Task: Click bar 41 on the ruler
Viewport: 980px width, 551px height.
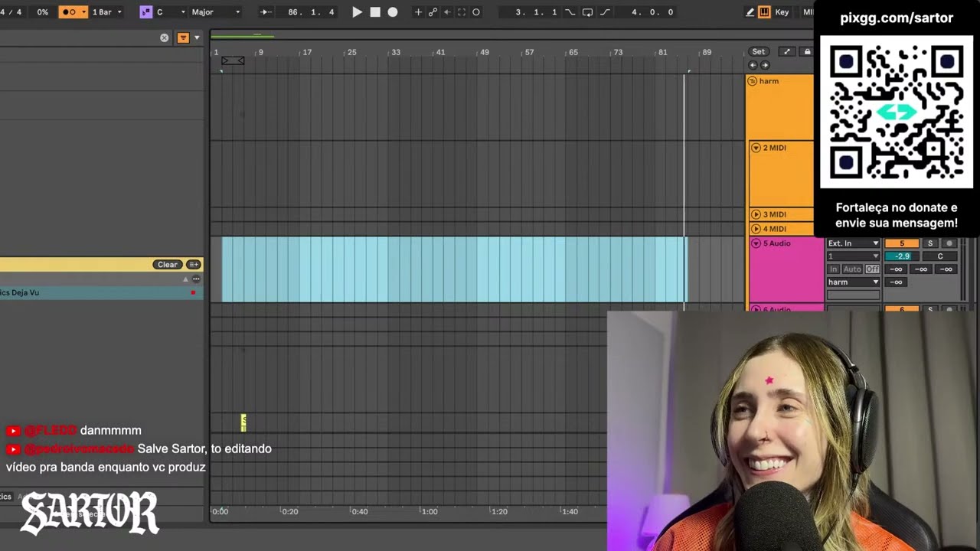Action: click(439, 52)
